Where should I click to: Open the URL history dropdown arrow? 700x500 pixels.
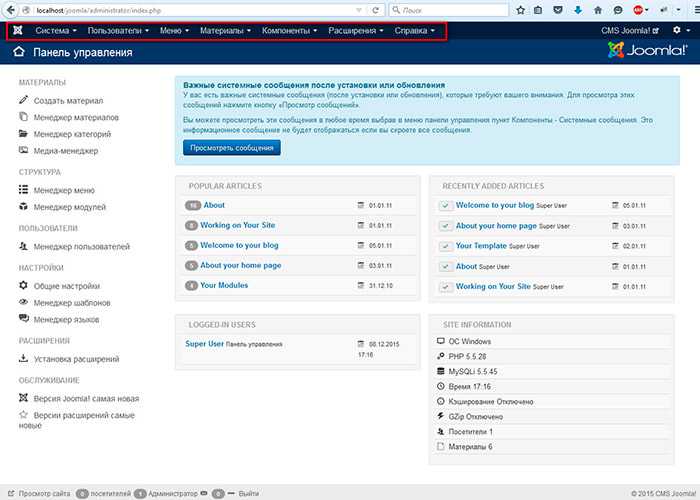click(x=359, y=10)
